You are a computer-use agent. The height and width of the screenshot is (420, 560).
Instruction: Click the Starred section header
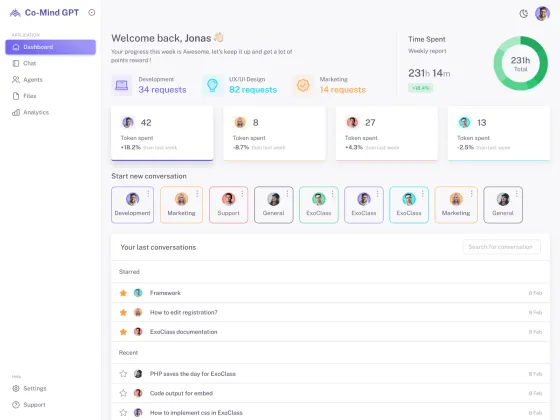tap(129, 272)
